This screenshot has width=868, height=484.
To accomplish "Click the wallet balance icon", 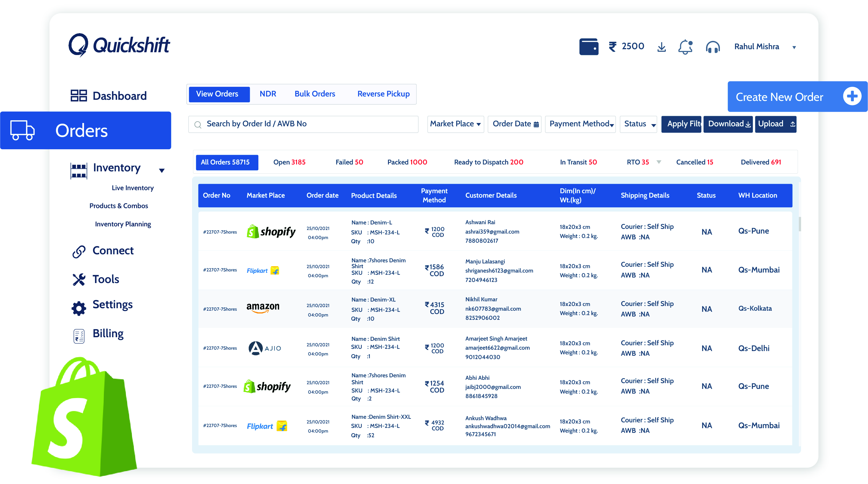I will click(588, 47).
